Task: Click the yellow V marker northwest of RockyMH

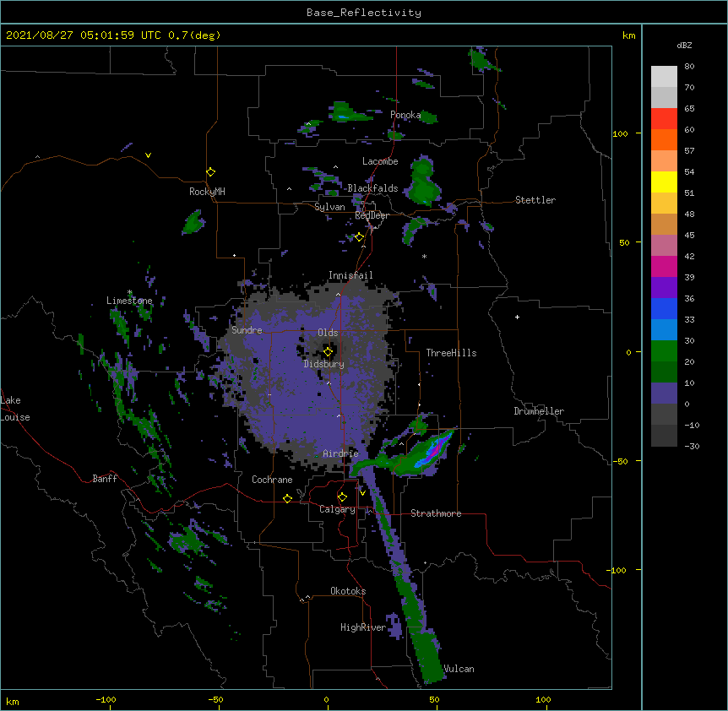Action: point(148,155)
